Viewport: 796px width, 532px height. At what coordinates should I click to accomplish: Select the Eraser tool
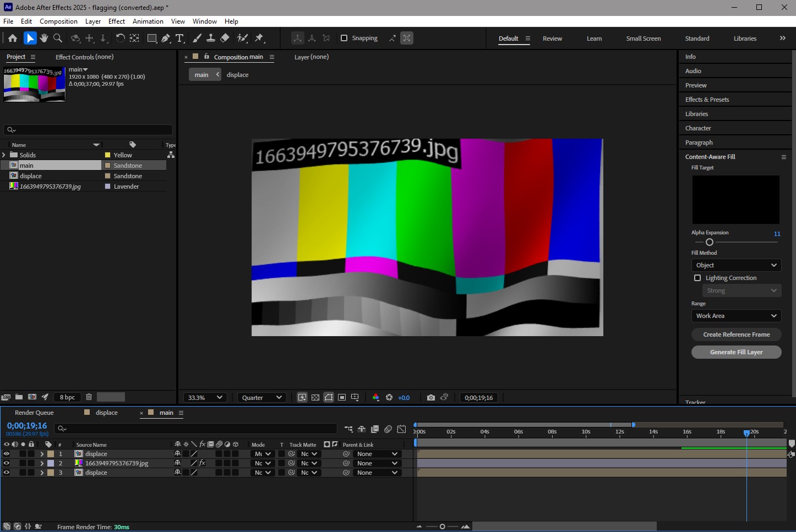point(225,38)
